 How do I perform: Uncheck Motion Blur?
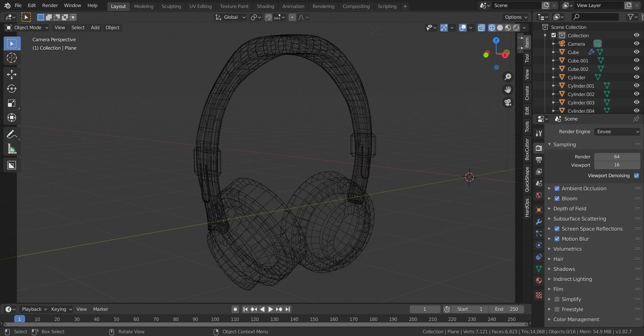pos(557,239)
